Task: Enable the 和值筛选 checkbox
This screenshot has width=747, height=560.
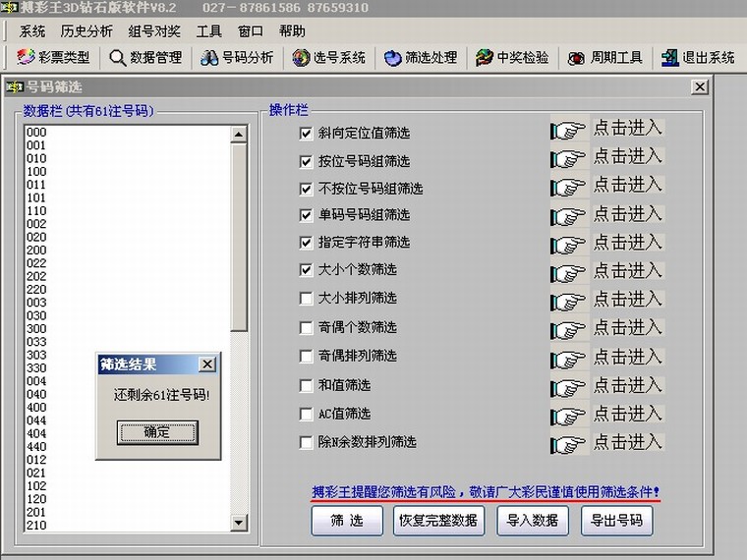Action: [306, 386]
